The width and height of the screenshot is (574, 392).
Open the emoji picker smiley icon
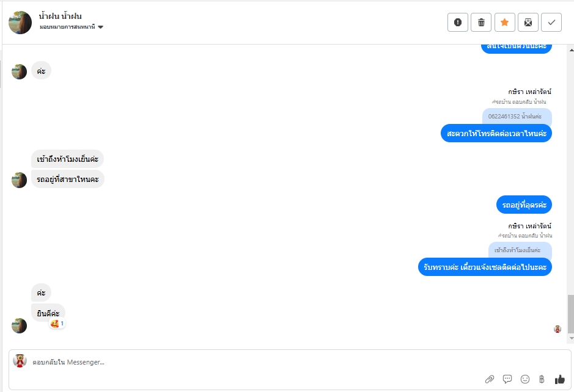pos(524,379)
